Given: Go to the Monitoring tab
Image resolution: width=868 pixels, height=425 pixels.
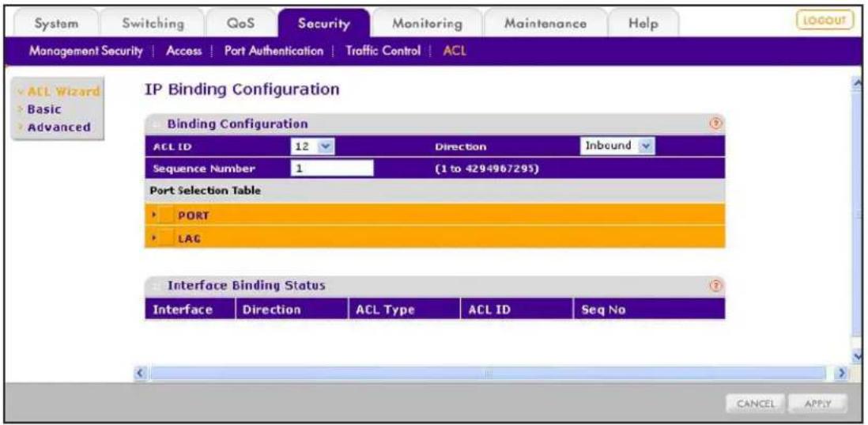Looking at the screenshot, I should click(427, 23).
